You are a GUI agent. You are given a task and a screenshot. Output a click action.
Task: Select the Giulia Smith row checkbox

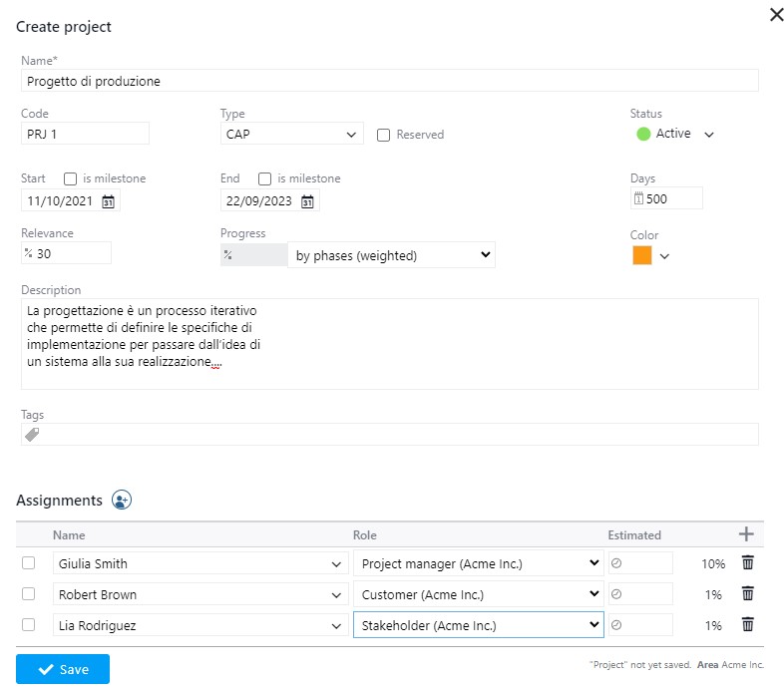coord(29,563)
